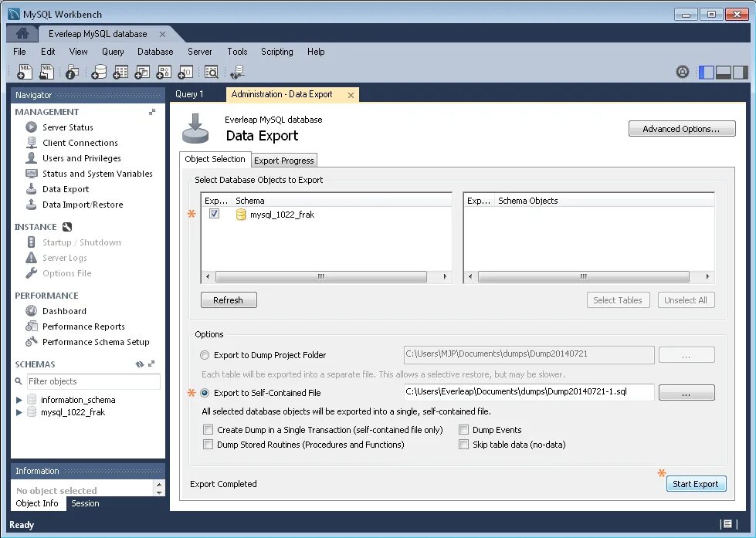
Task: Expand information_schema tree node
Action: pos(19,400)
